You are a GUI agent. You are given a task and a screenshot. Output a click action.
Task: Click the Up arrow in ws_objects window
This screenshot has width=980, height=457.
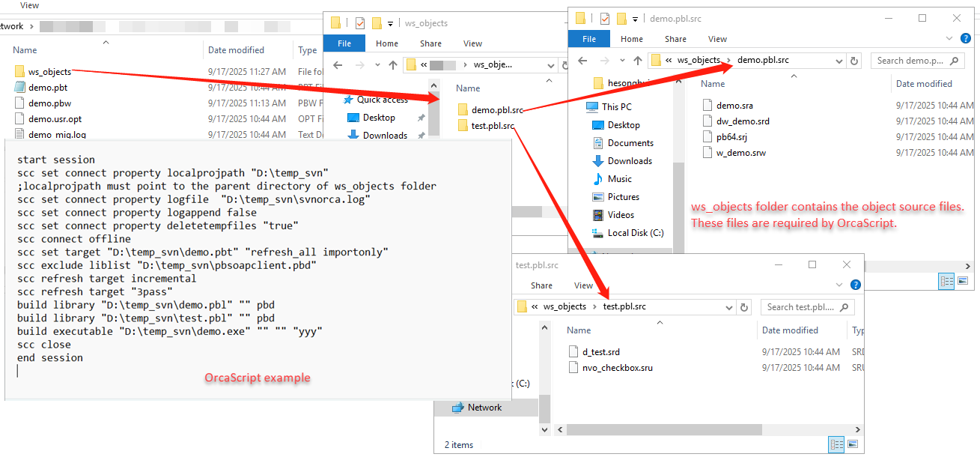392,64
